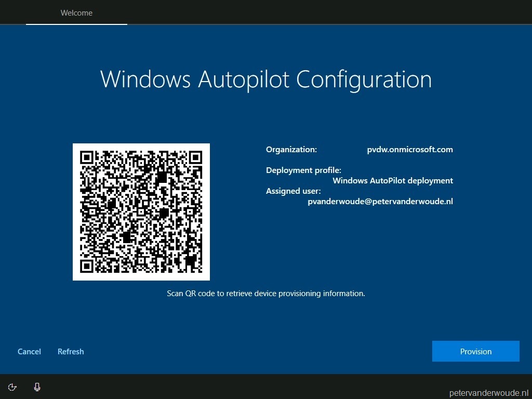Click the assigned user email address
Image resolution: width=532 pixels, height=399 pixels.
(380, 201)
